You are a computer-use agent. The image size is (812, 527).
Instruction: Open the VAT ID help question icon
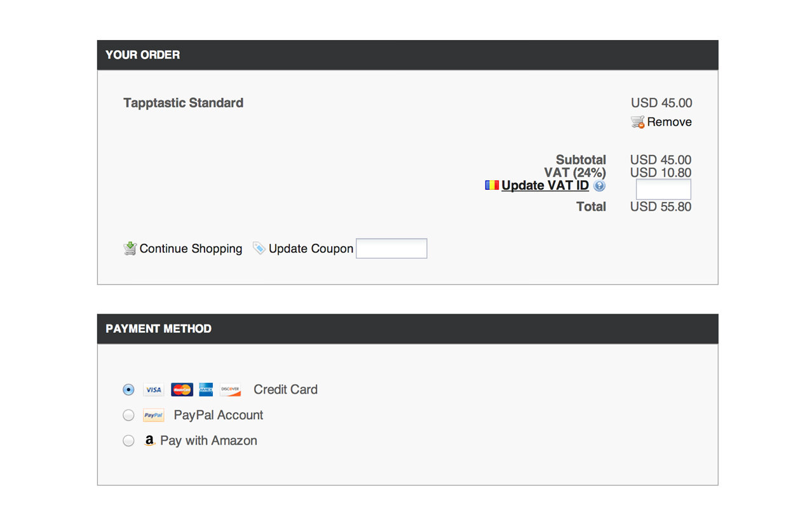(x=599, y=185)
